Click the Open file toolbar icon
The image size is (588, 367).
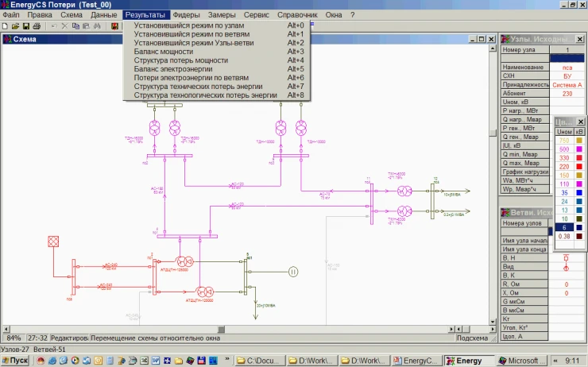(14, 26)
